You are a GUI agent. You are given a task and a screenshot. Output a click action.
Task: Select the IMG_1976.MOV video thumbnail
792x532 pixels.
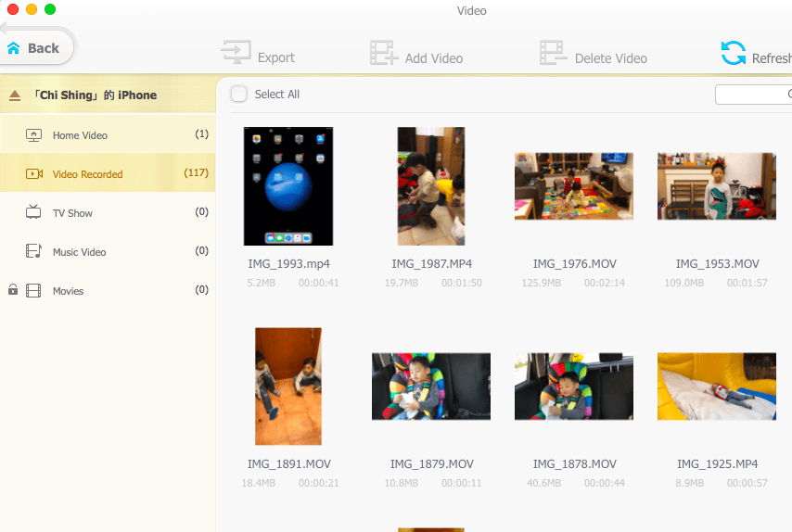574,186
